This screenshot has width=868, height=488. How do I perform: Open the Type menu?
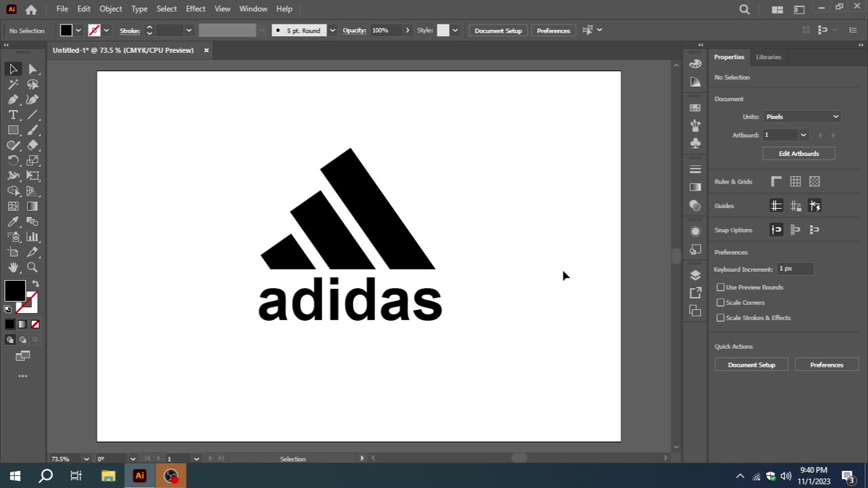pyautogui.click(x=140, y=9)
